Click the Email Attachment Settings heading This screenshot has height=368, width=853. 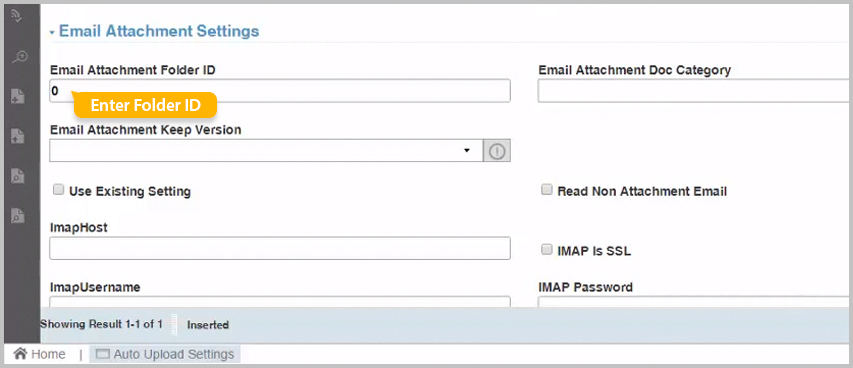click(159, 31)
